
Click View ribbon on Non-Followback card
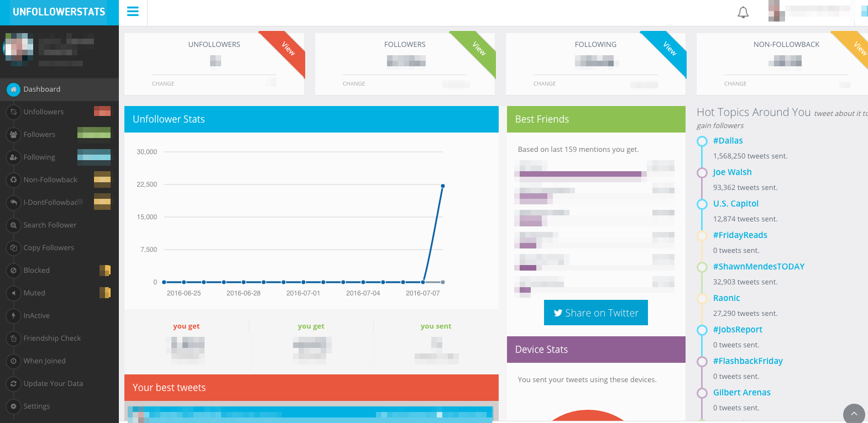click(859, 49)
